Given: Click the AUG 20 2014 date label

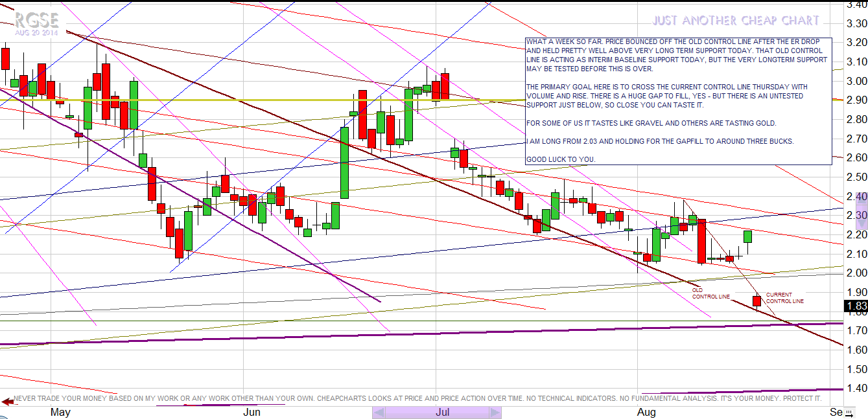Looking at the screenshot, I should [37, 32].
